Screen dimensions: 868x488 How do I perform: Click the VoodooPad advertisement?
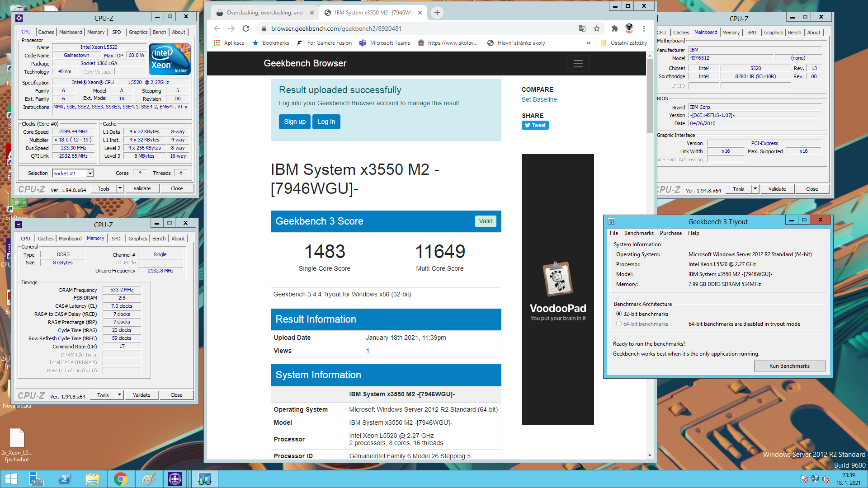coord(557,290)
